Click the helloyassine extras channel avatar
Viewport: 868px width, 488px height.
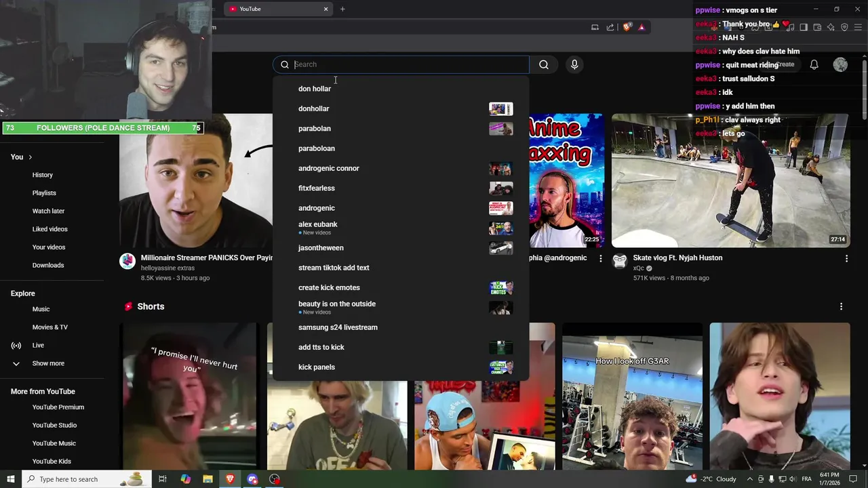click(127, 262)
